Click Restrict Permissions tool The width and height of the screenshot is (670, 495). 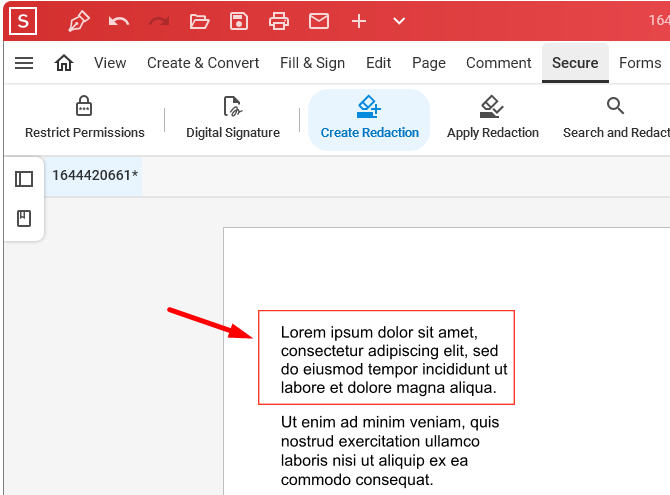coord(85,118)
